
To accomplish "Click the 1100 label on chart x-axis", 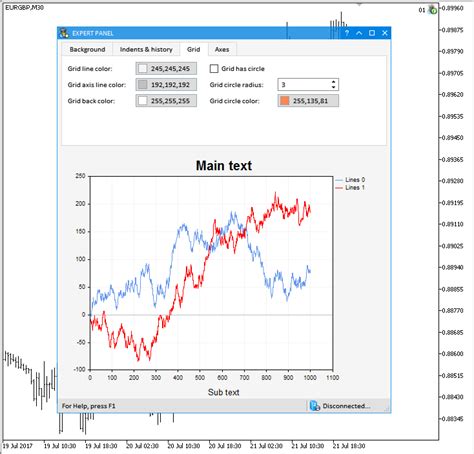I will coord(333,377).
